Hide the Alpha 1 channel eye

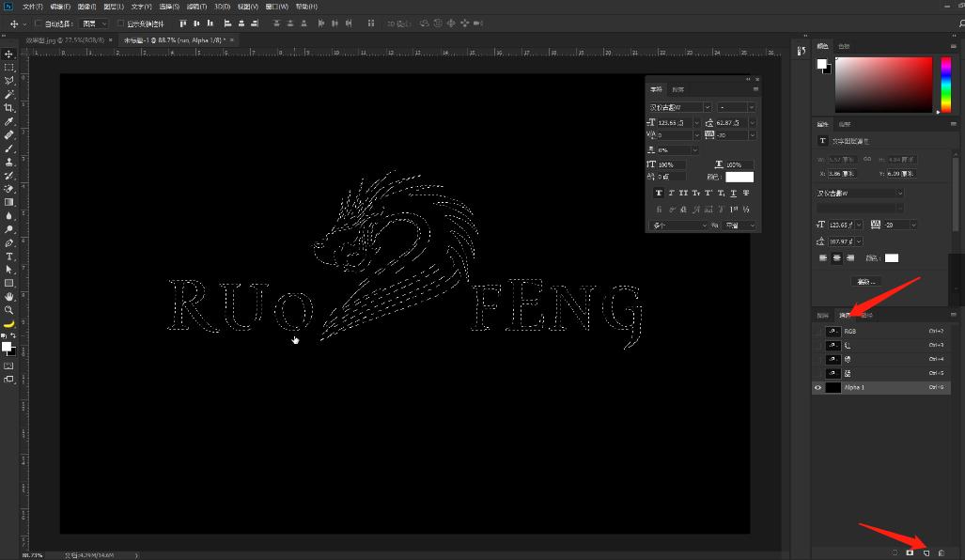click(x=817, y=388)
